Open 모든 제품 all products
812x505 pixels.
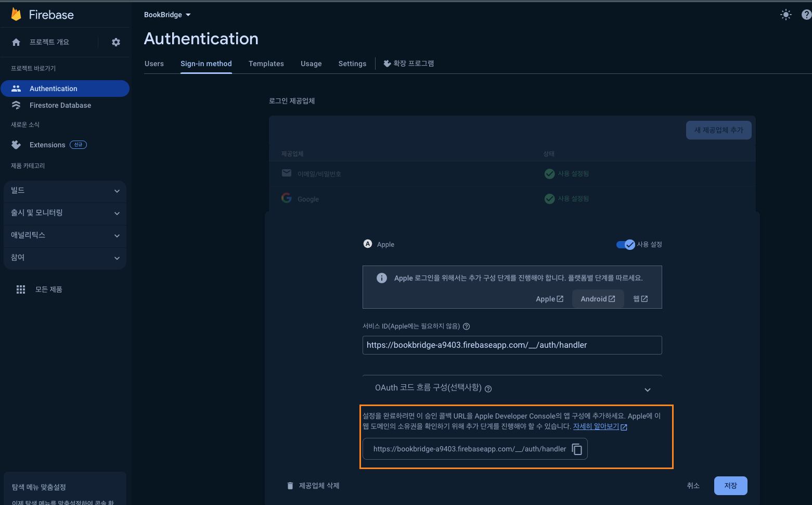click(49, 289)
